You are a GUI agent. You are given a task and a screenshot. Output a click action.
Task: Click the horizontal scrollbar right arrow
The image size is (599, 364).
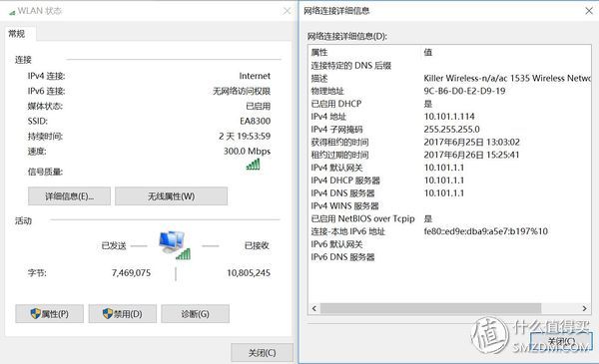click(584, 308)
